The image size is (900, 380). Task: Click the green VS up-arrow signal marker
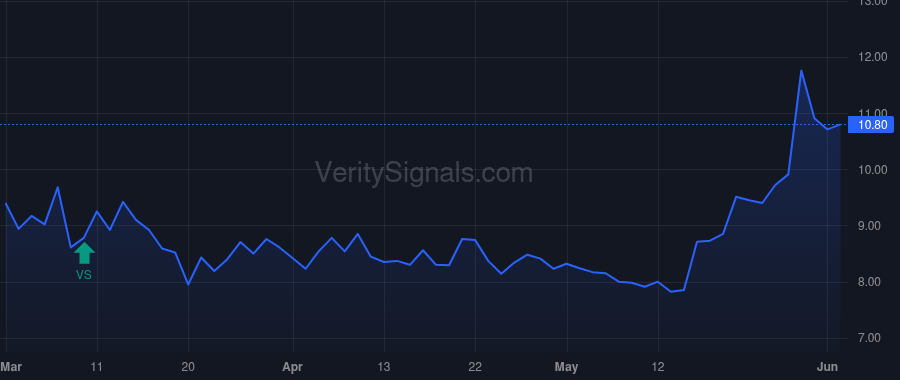(84, 253)
